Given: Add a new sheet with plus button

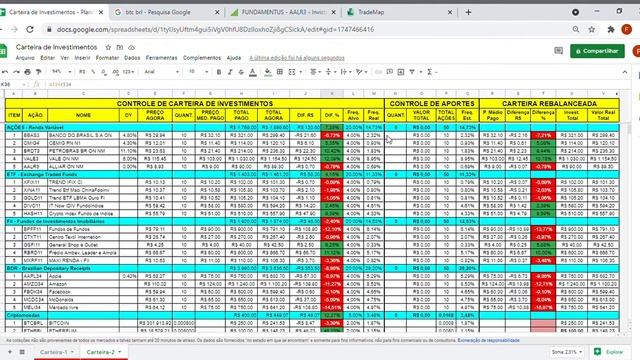Looking at the screenshot, I should click(x=10, y=352).
